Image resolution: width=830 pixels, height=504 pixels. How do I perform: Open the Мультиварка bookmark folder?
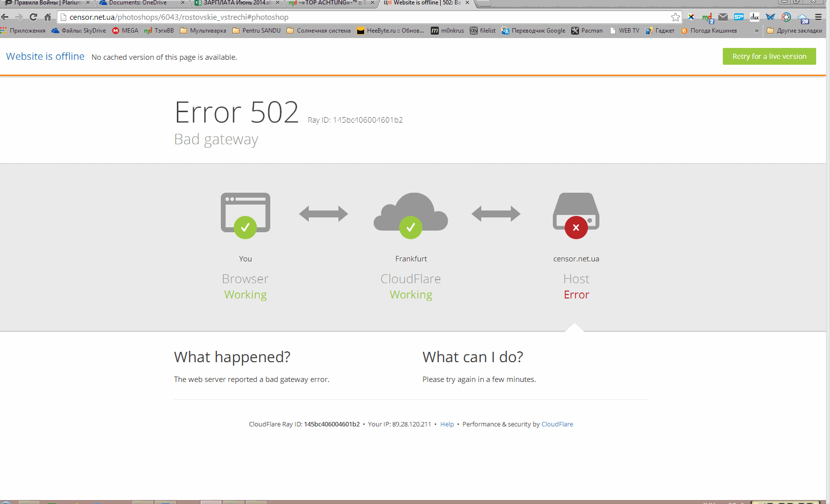point(203,31)
